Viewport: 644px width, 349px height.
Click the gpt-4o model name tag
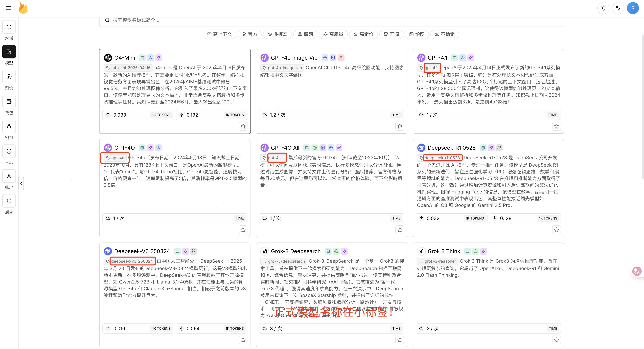(115, 158)
